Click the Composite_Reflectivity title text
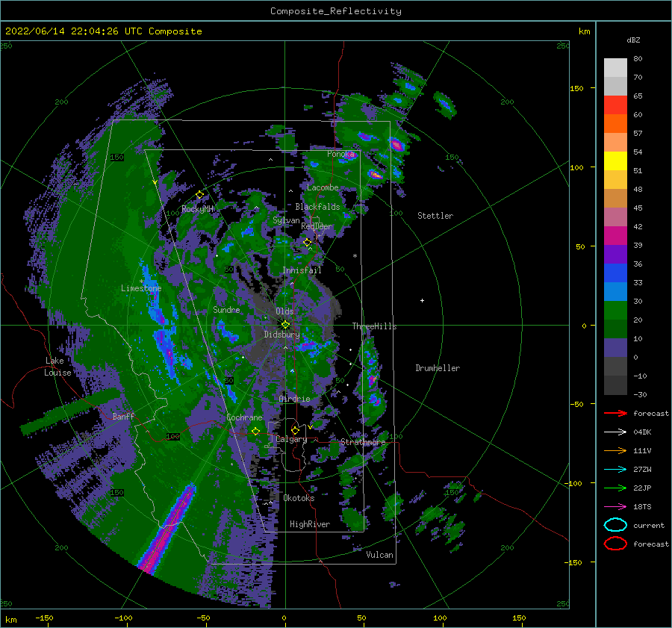 coord(336,11)
